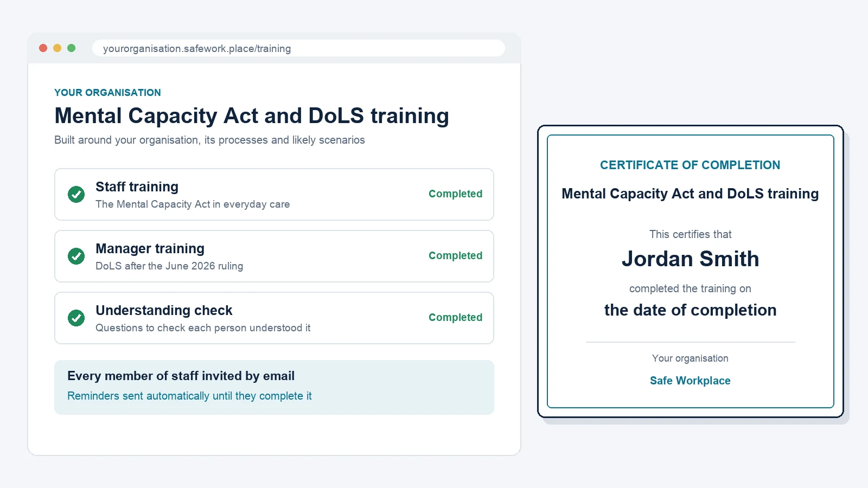The height and width of the screenshot is (488, 868).
Task: Click 'DoLS after the June 2026 ruling'
Action: click(x=169, y=266)
